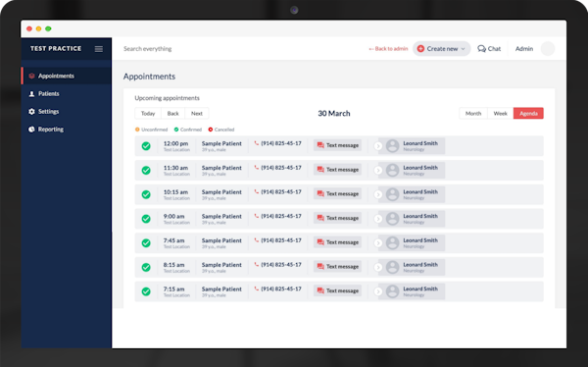Jump to Today in the calendar
This screenshot has height=367, width=588.
(x=148, y=114)
